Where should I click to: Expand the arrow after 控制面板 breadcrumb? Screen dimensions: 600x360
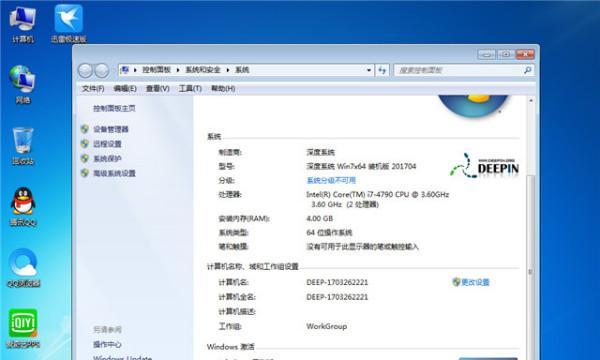(x=178, y=70)
